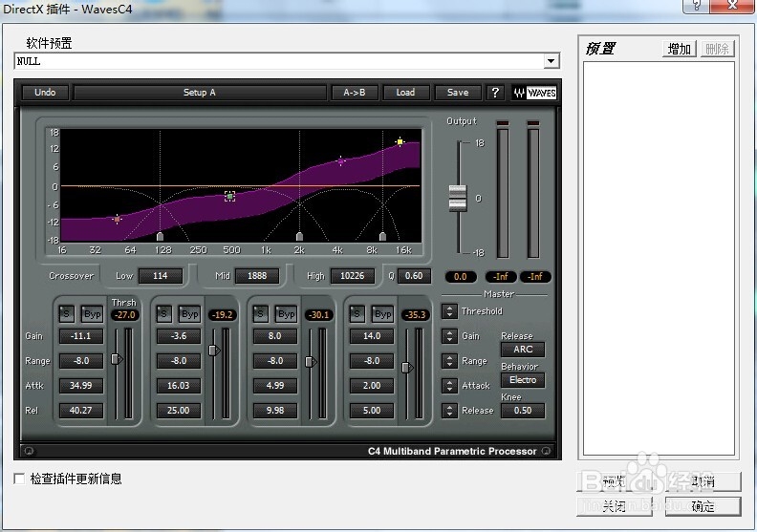Click the Master Gain up-down arrows
The height and width of the screenshot is (532, 757).
pyautogui.click(x=449, y=335)
